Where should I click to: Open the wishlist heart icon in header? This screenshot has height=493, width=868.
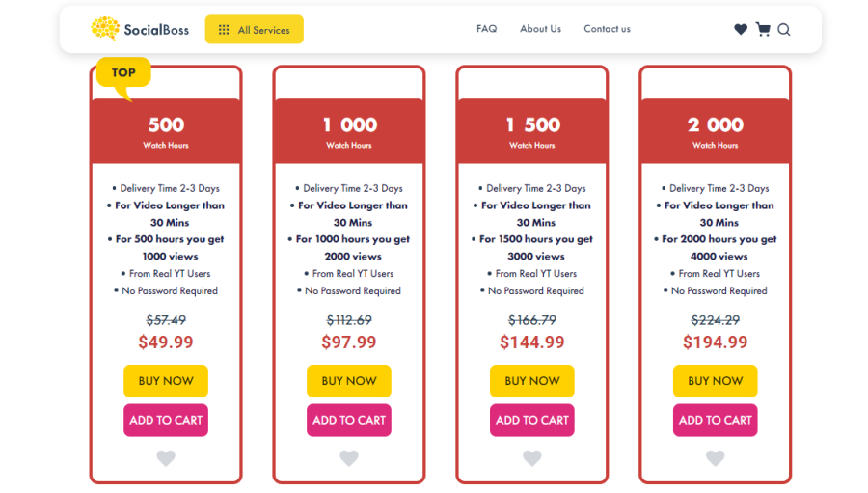(740, 29)
